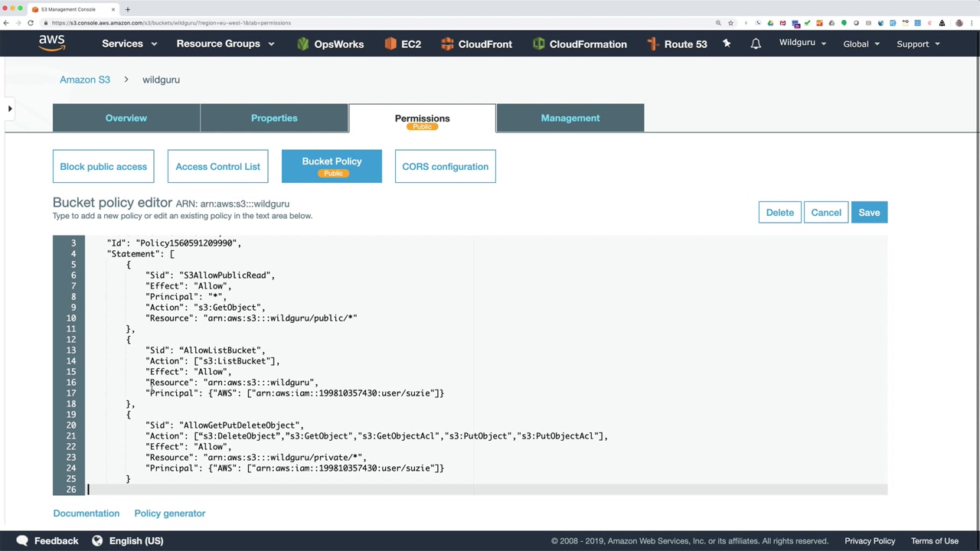Viewport: 980px width, 551px height.
Task: Click the Feedback speech bubble icon
Action: (x=22, y=540)
